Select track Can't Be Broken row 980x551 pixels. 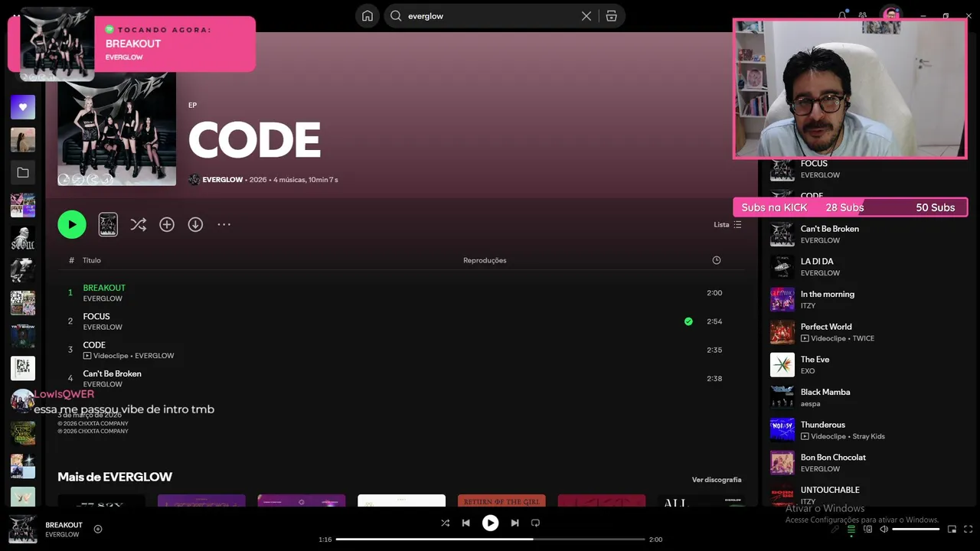pos(401,378)
